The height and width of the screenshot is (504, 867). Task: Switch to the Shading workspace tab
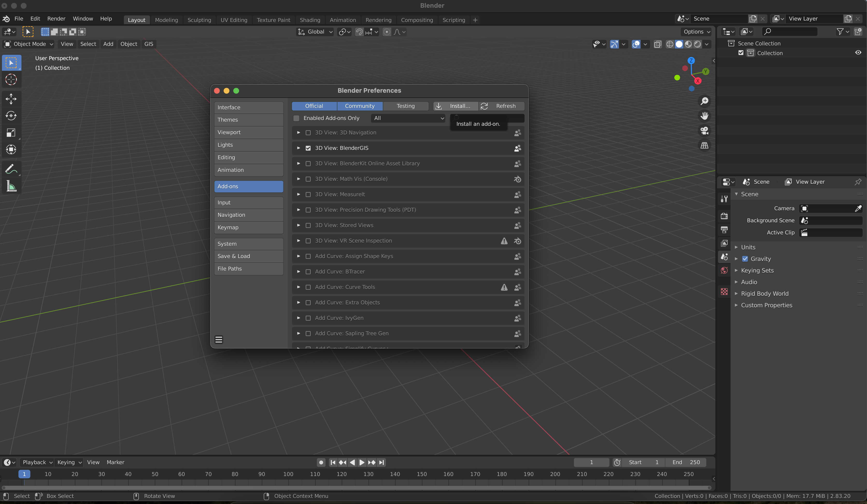[x=310, y=20]
